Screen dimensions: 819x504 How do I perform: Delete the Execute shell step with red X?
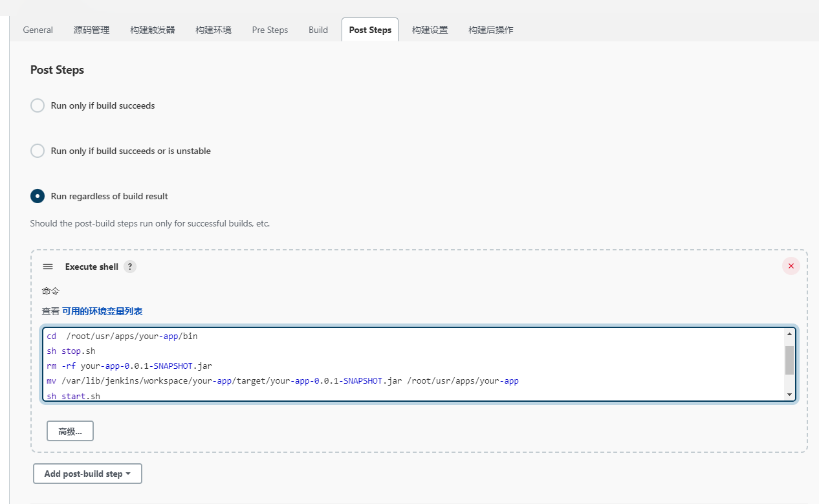pyautogui.click(x=791, y=266)
